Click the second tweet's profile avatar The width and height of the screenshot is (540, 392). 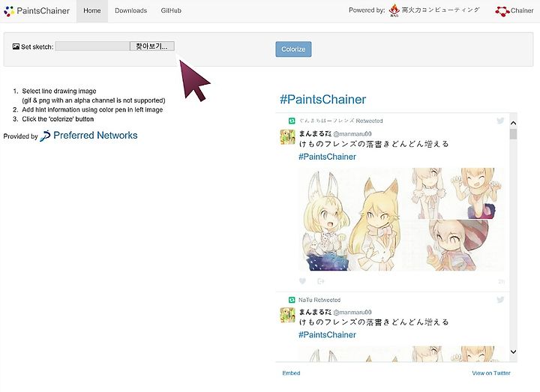287,315
